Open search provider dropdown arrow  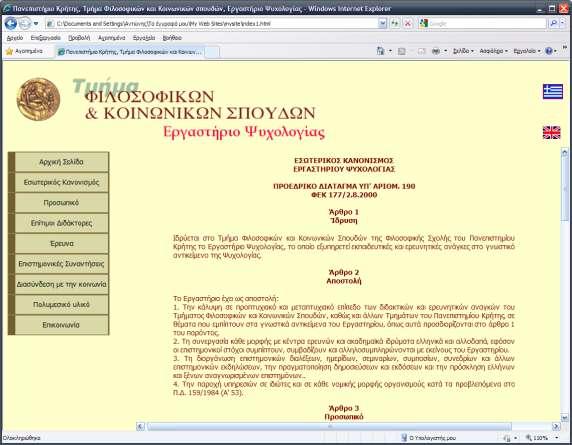563,24
